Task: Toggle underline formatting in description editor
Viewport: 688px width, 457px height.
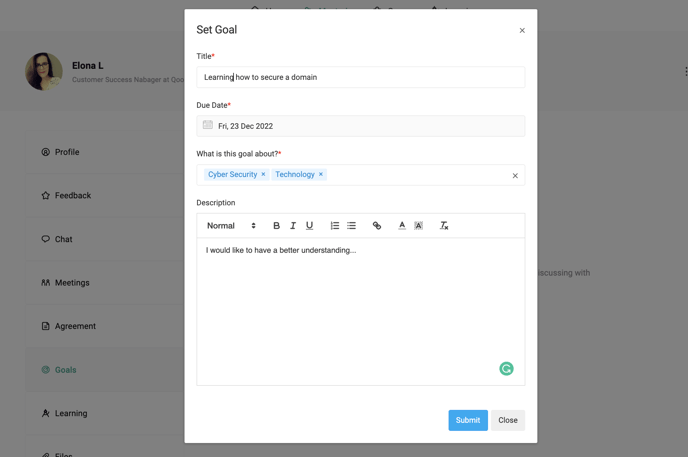Action: coord(309,226)
